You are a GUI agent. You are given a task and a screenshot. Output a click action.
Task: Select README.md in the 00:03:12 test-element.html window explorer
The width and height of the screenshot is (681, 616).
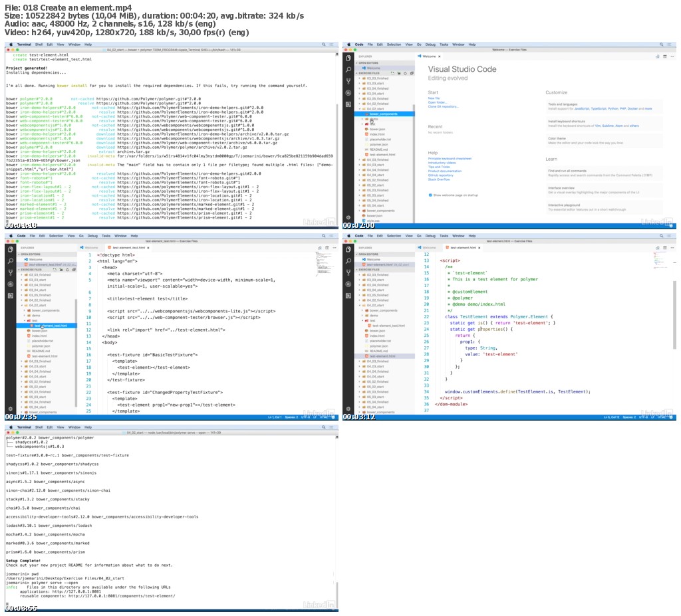tap(378, 352)
